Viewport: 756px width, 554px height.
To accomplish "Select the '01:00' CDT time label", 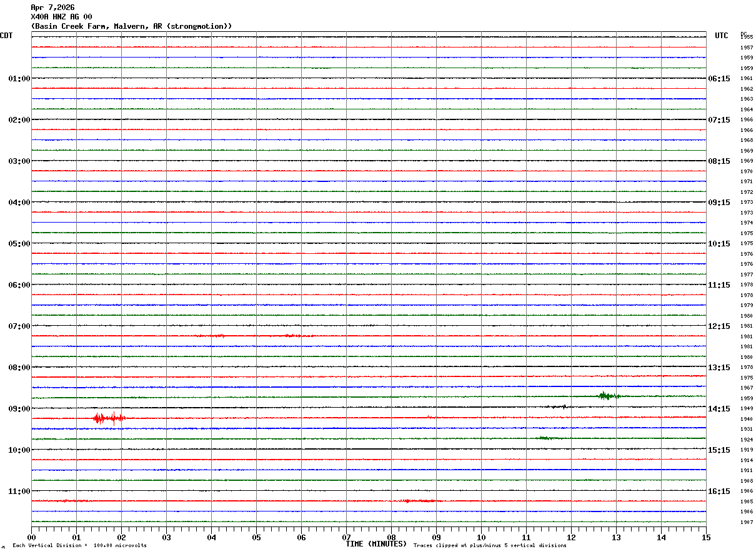I will [19, 79].
